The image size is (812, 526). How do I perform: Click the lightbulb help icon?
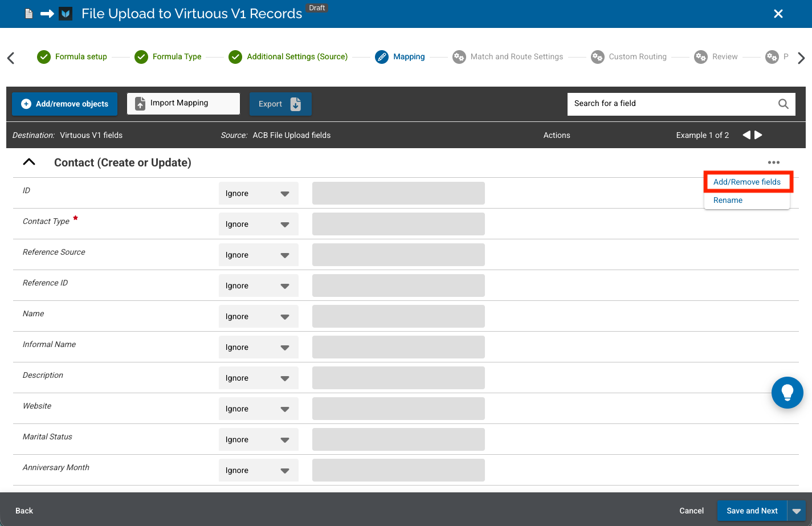coord(787,392)
